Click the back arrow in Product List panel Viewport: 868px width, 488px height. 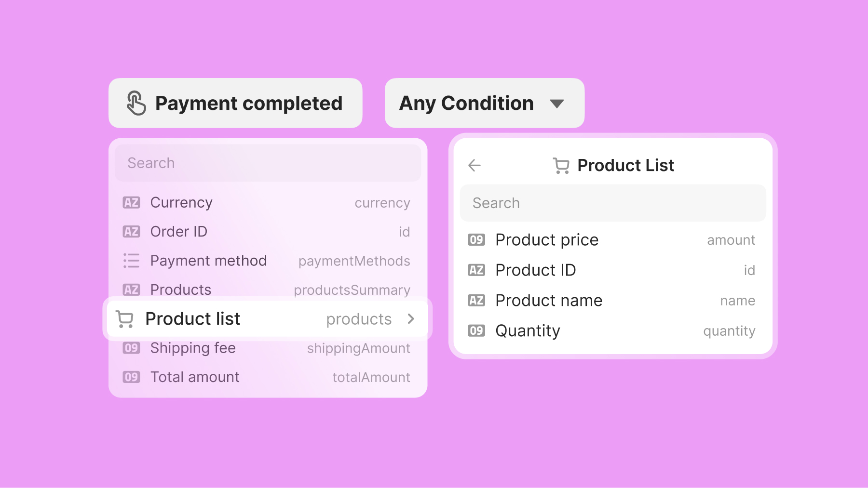click(475, 166)
